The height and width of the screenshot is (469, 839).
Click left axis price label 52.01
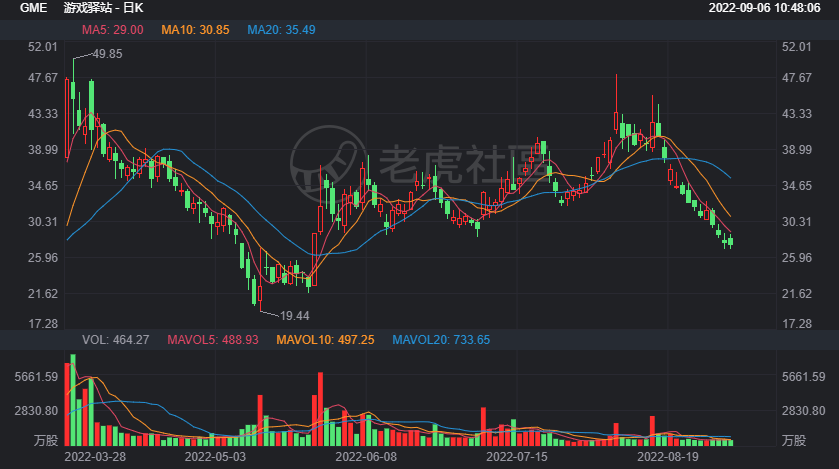[x=43, y=47]
